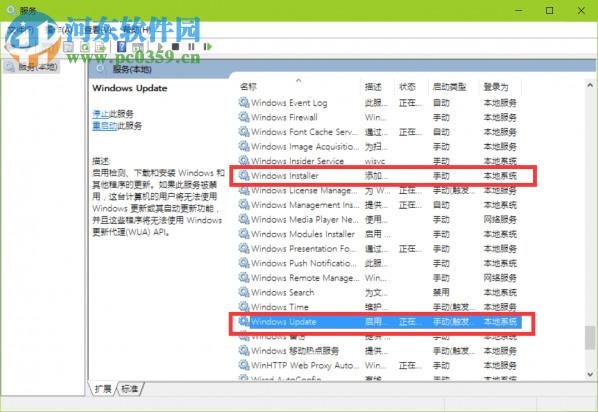This screenshot has width=598, height=412.
Task: Click the Pause Service icon
Action: point(191,47)
